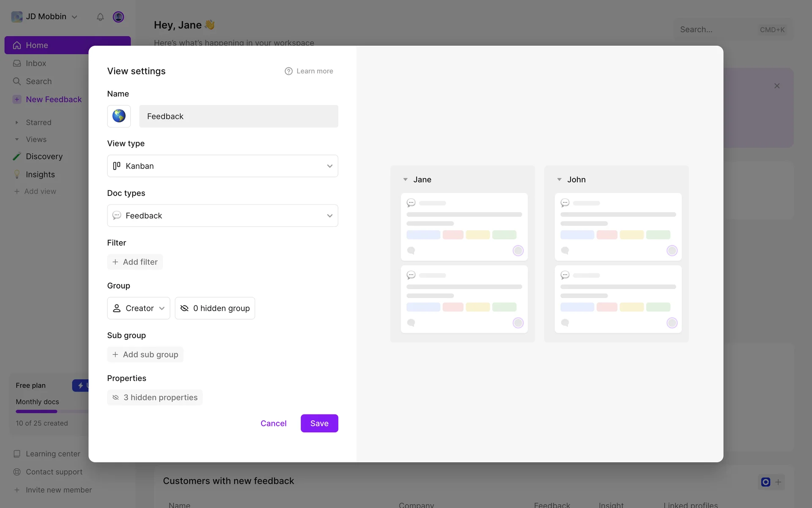Open the Discovery view in sidebar
Viewport: 812px width, 508px height.
(x=44, y=156)
